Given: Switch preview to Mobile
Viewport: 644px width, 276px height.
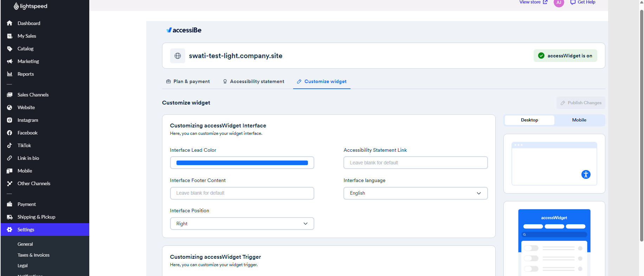Looking at the screenshot, I should pos(579,120).
